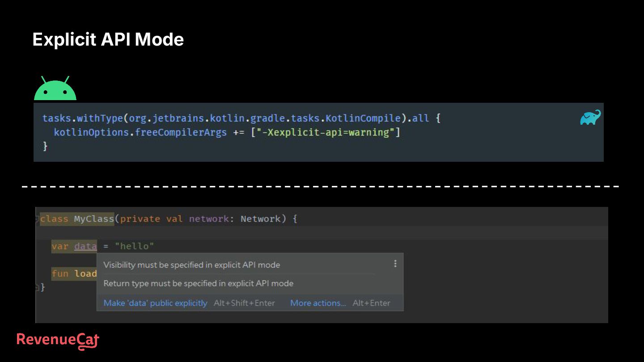Click the 'fun' keyword before load
Image resolution: width=644 pixels, height=362 pixels.
[x=60, y=274]
